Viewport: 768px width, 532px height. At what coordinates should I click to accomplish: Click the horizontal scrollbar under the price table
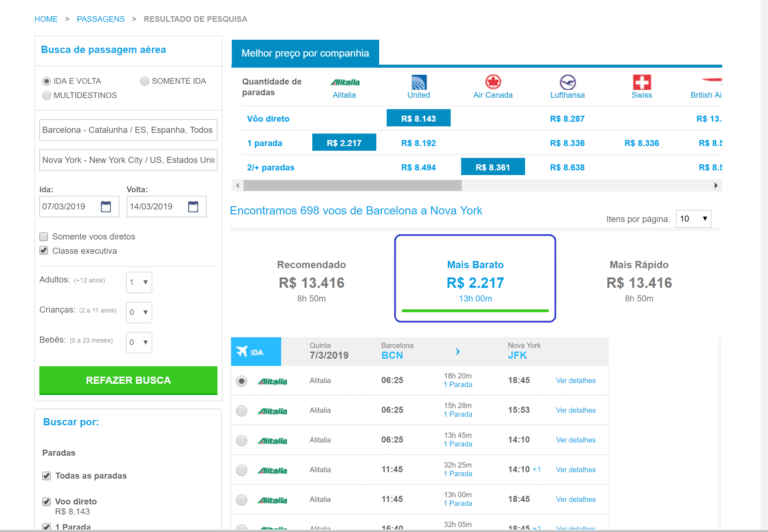click(x=400, y=185)
